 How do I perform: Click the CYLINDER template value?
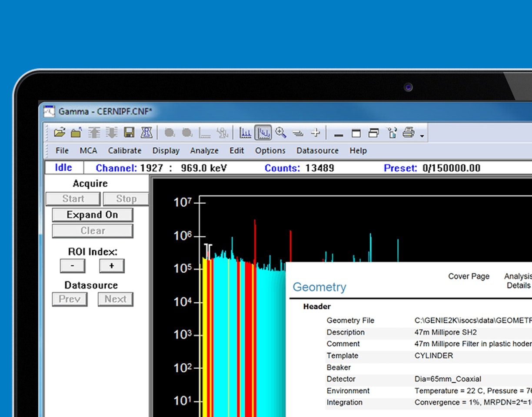[434, 356]
